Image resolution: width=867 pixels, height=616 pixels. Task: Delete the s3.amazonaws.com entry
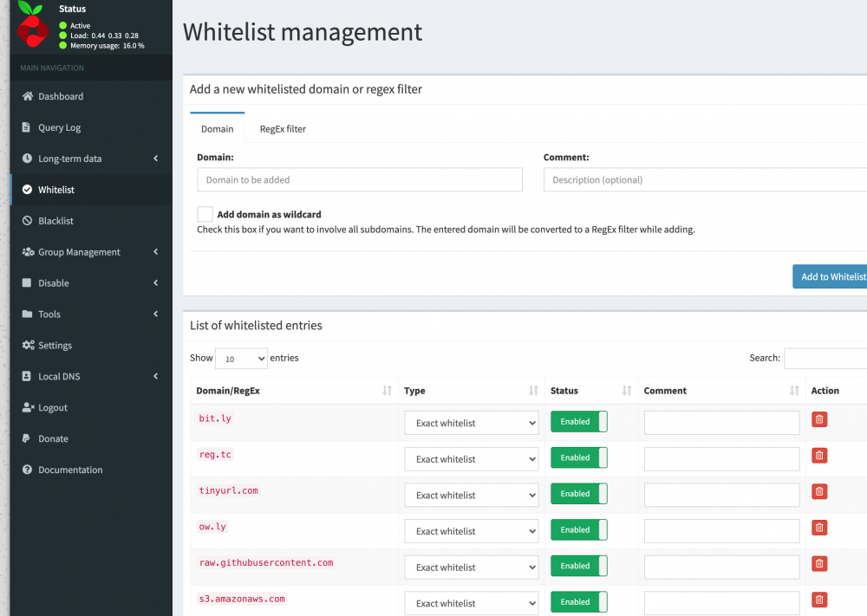tap(819, 600)
